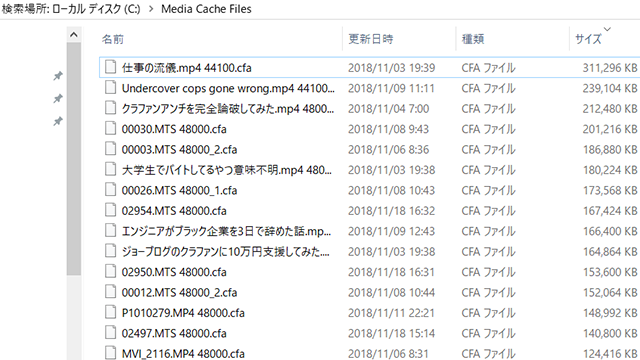Click size value 212,480 KB
Image resolution: width=640 pixels, height=360 pixels.
point(610,109)
